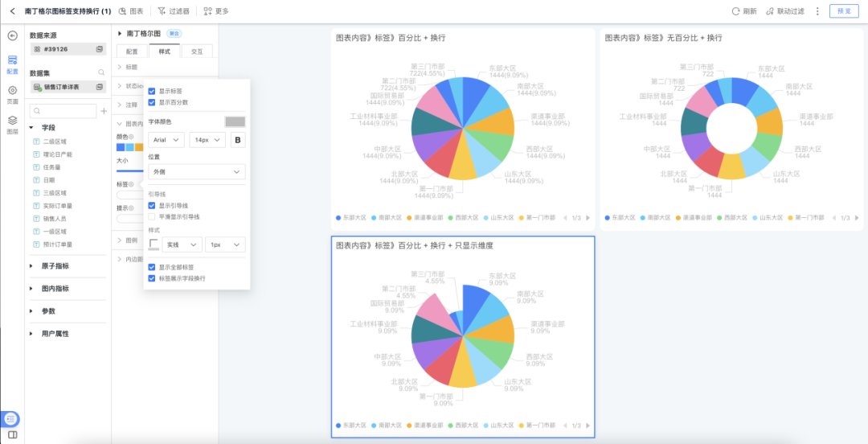The width and height of the screenshot is (868, 444).
Task: Toggle the panel layout icon at bottom-left
Action: click(12, 435)
